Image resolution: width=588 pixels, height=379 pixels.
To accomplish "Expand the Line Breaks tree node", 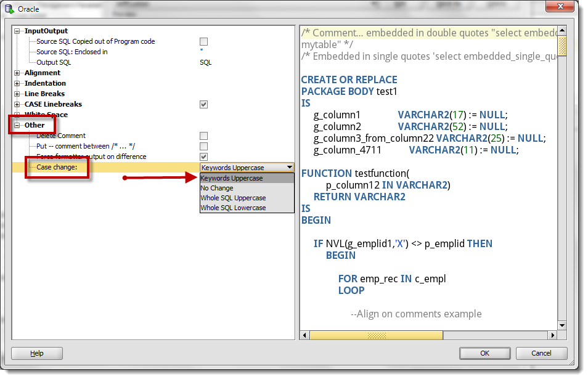I will [x=17, y=94].
